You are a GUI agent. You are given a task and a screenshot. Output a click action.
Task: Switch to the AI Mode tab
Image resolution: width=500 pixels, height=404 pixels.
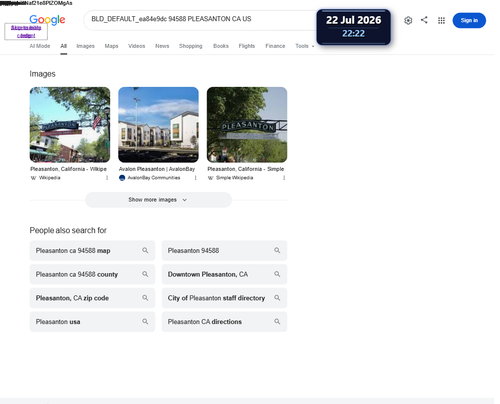40,46
